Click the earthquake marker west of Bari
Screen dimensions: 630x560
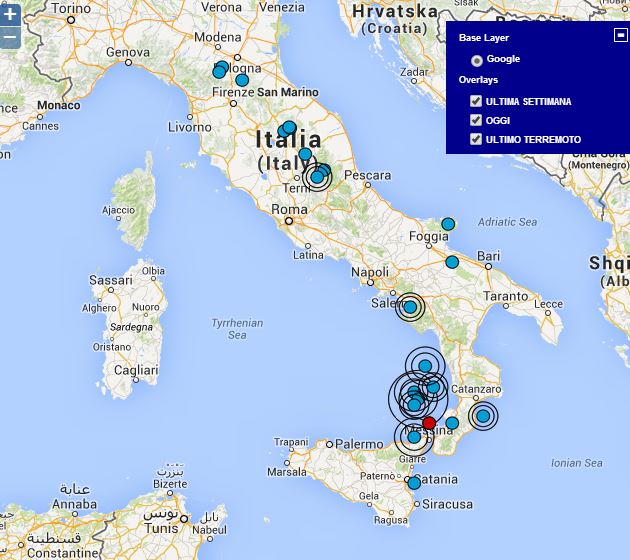coord(452,262)
